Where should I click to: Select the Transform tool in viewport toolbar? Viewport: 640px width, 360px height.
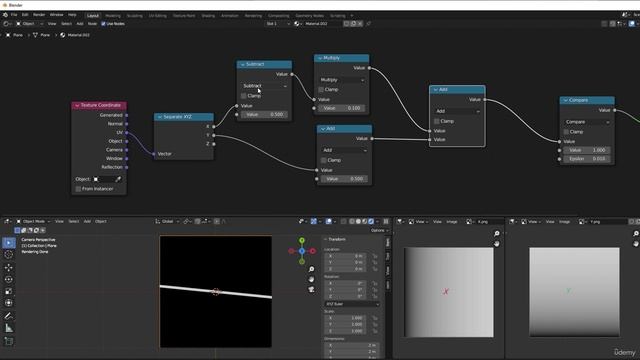tap(9, 303)
